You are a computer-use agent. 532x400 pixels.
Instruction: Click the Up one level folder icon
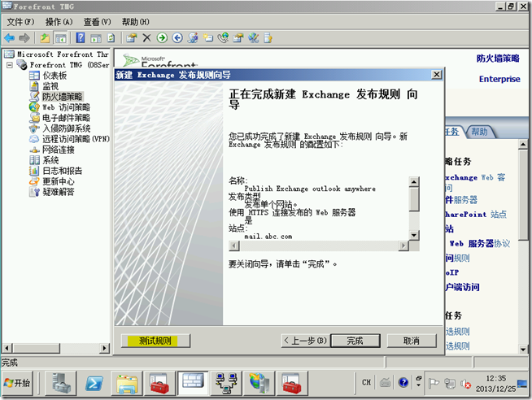(45, 38)
